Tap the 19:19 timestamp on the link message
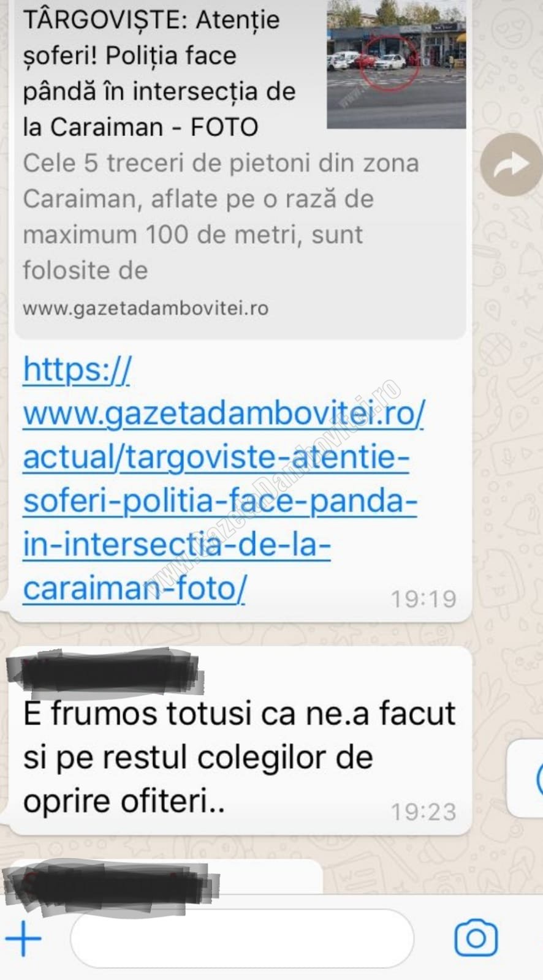Image resolution: width=543 pixels, height=980 pixels. (x=423, y=599)
